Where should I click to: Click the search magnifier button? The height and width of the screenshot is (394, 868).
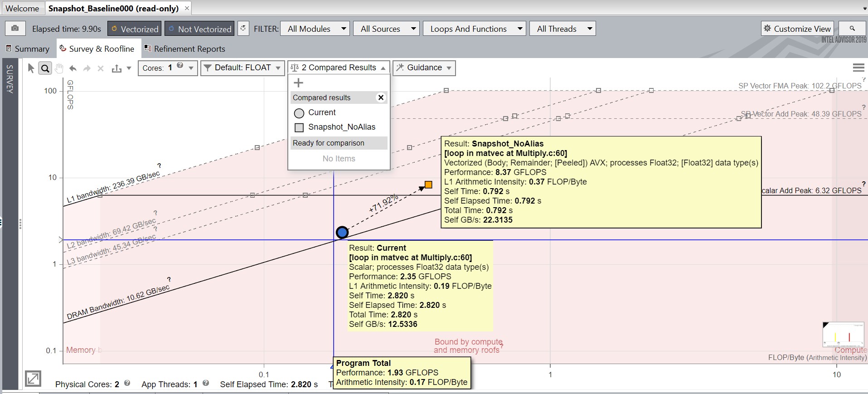852,29
